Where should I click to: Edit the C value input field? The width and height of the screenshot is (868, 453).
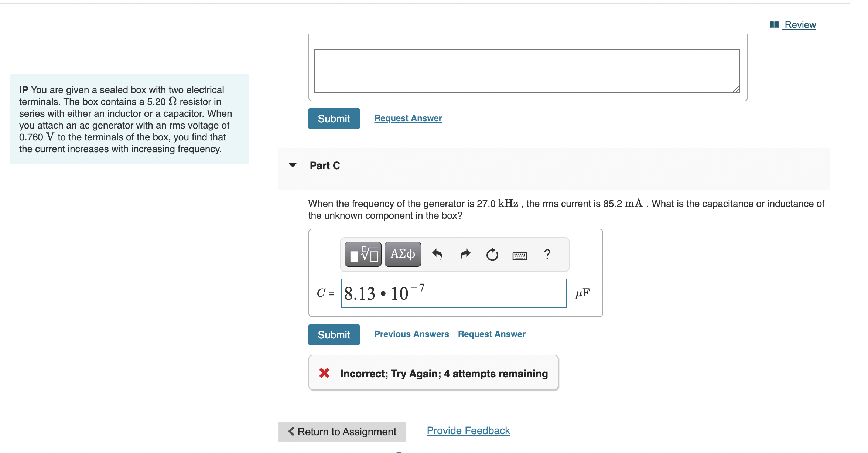click(x=454, y=293)
